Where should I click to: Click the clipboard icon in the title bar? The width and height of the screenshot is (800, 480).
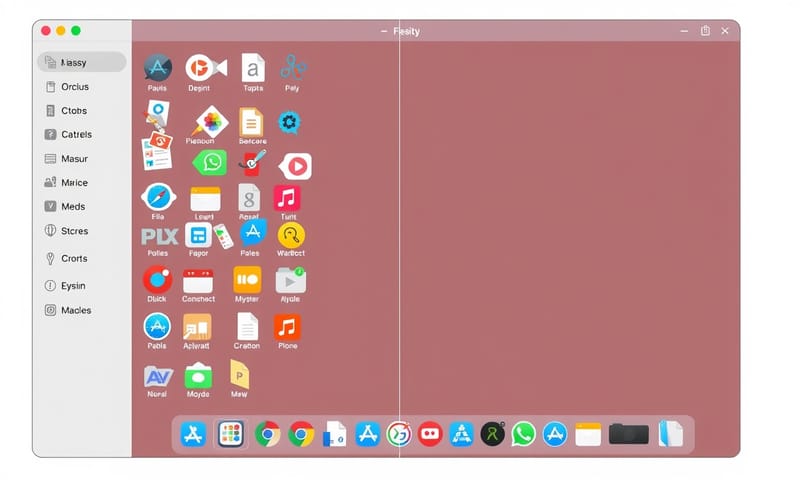click(x=705, y=31)
